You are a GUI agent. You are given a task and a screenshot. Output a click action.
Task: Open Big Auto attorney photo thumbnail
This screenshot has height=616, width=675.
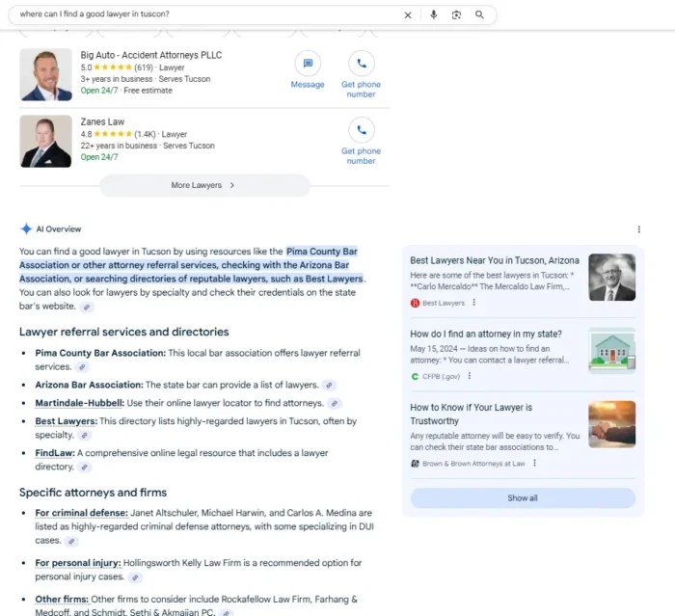(x=45, y=74)
